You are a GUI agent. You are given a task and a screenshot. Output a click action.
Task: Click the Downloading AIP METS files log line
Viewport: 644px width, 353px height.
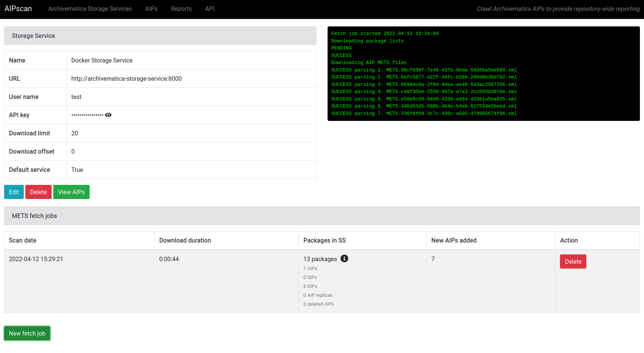(369, 62)
